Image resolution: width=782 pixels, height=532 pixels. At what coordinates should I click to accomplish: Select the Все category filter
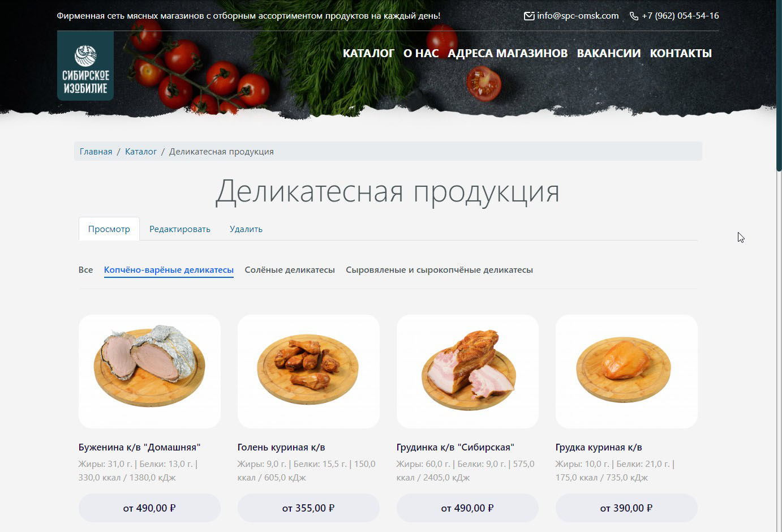85,270
